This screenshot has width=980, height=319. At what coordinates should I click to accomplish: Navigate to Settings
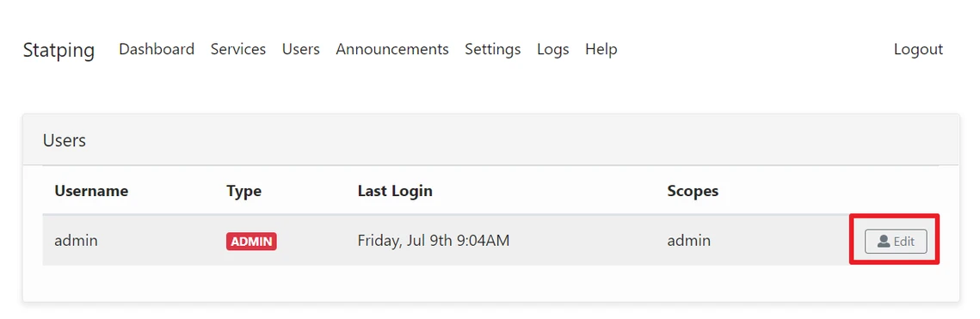point(492,49)
